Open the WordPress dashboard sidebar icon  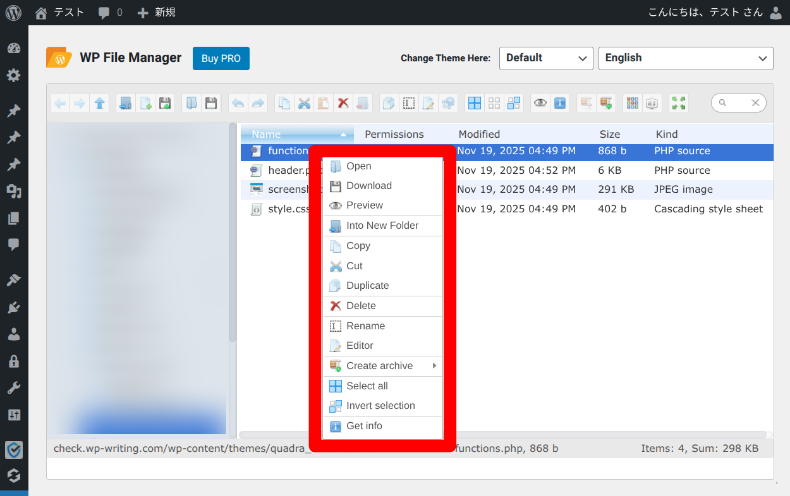point(14,48)
